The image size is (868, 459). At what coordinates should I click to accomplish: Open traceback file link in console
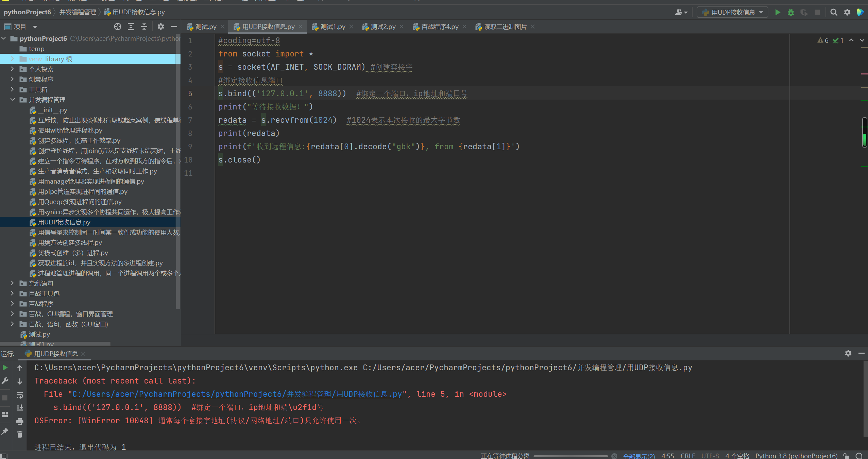tap(237, 394)
